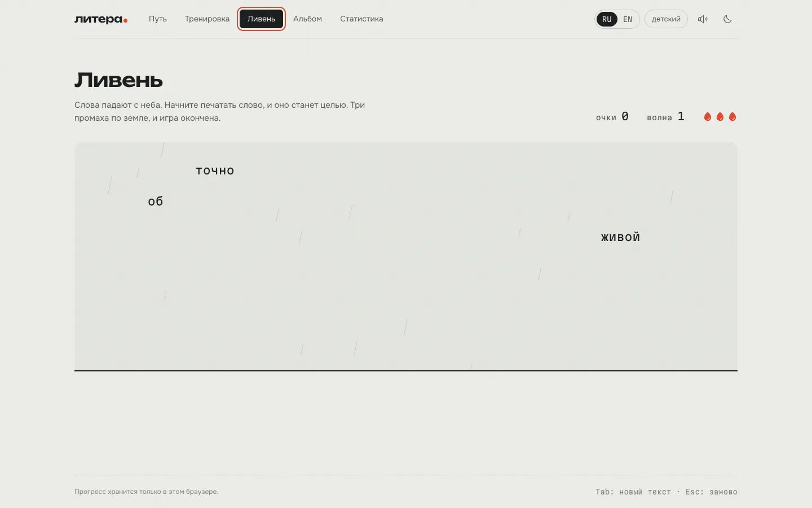Click the game description paragraph

[x=220, y=111]
